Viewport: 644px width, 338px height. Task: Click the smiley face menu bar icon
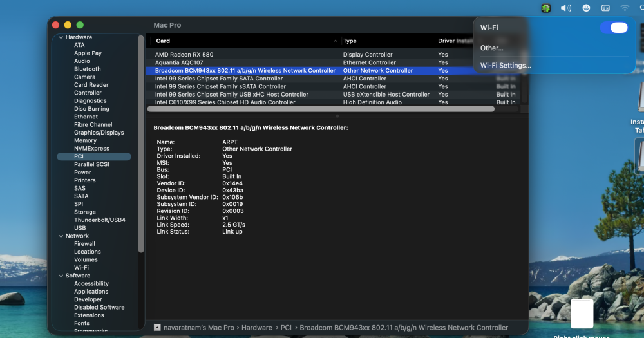(x=586, y=8)
